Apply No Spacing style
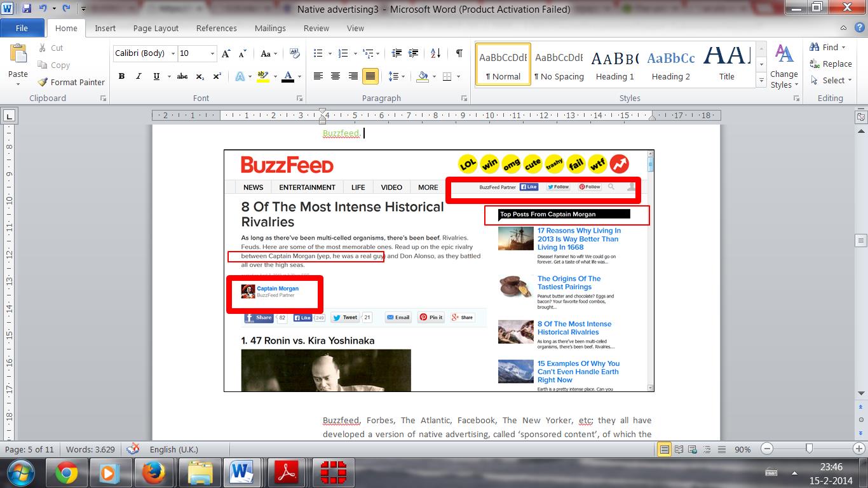Viewport: 868px width, 488px height. (559, 65)
